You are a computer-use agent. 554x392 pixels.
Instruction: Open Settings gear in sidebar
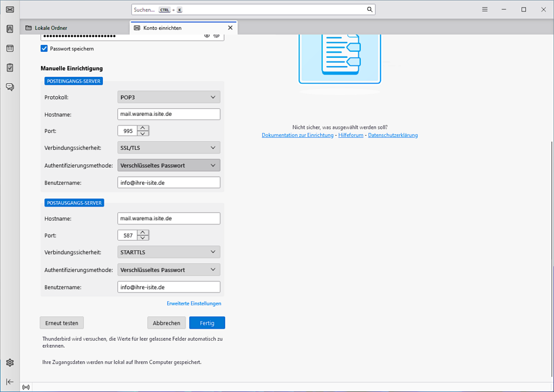10,362
